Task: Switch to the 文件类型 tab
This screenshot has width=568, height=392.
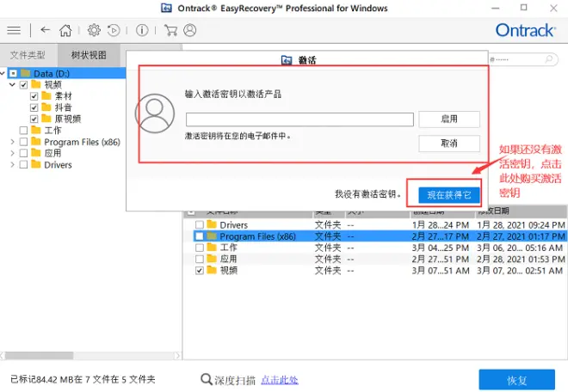Action: coord(28,55)
